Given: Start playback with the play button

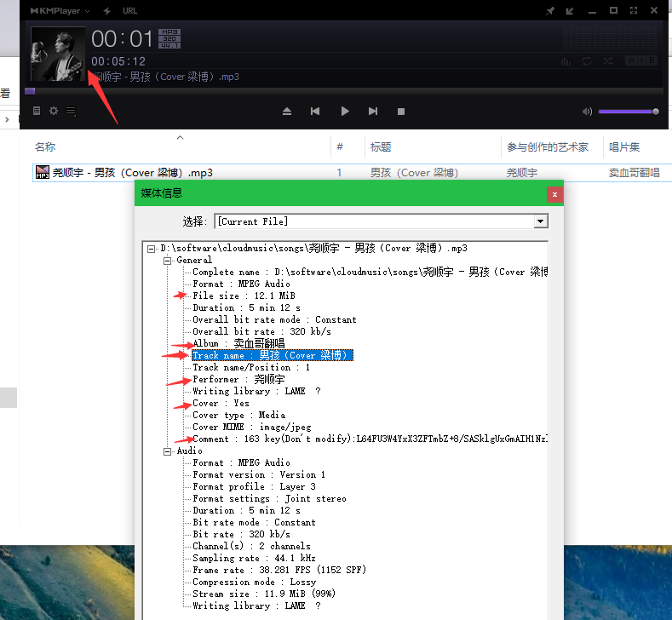Looking at the screenshot, I should point(345,112).
